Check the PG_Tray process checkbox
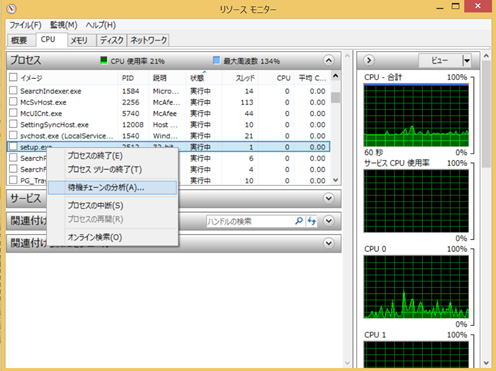Viewport: 496px width, 371px height. (13, 180)
